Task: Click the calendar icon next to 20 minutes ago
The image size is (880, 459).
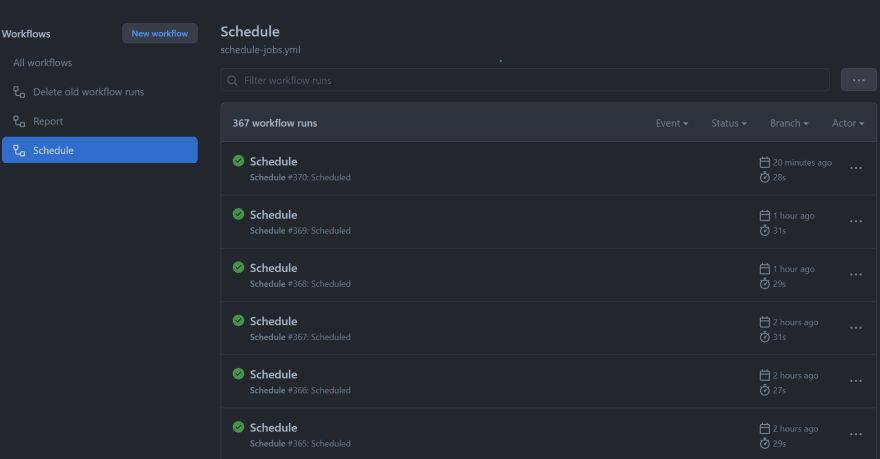Action: (x=765, y=162)
